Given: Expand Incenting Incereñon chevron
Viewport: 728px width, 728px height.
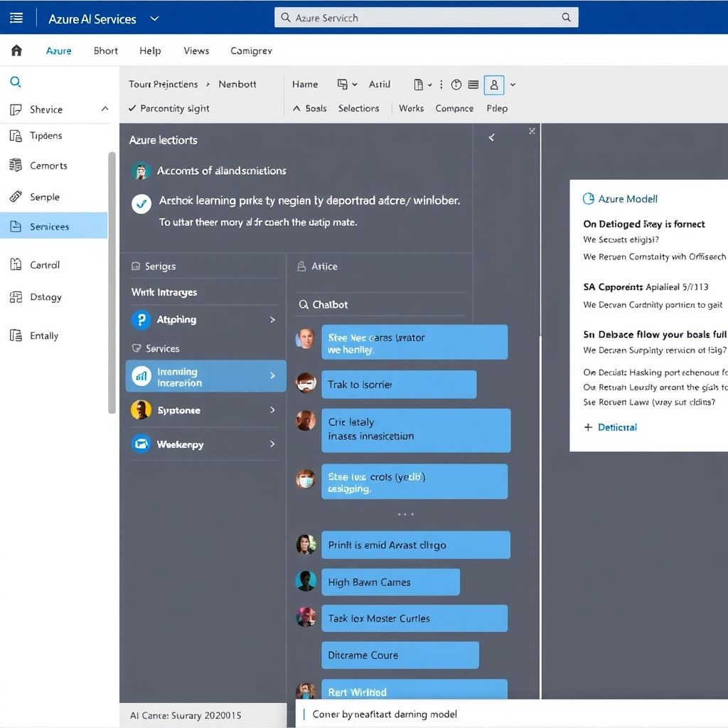Looking at the screenshot, I should pyautogui.click(x=272, y=375).
